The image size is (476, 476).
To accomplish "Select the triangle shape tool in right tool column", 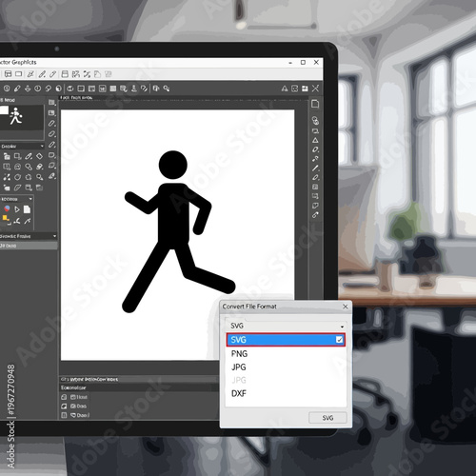I will (x=315, y=140).
